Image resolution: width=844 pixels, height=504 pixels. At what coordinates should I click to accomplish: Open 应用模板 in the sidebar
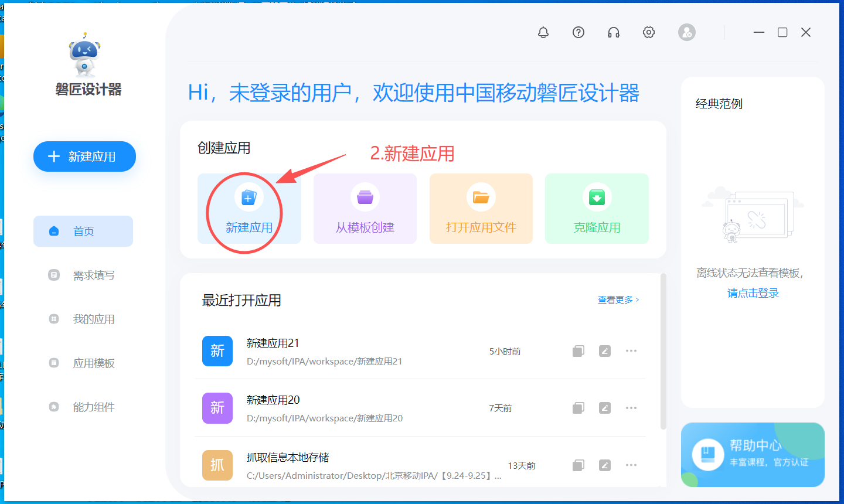pos(83,363)
